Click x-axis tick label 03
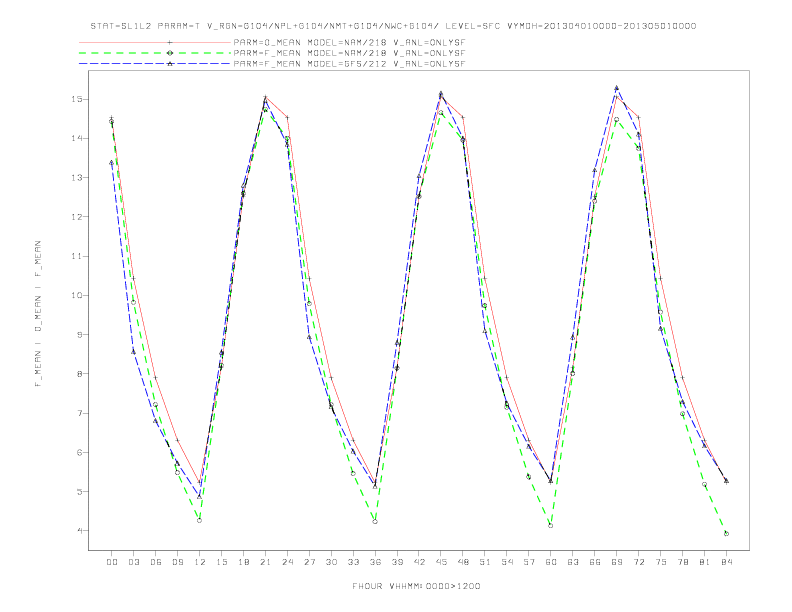The height and width of the screenshot is (612, 792). (x=133, y=562)
